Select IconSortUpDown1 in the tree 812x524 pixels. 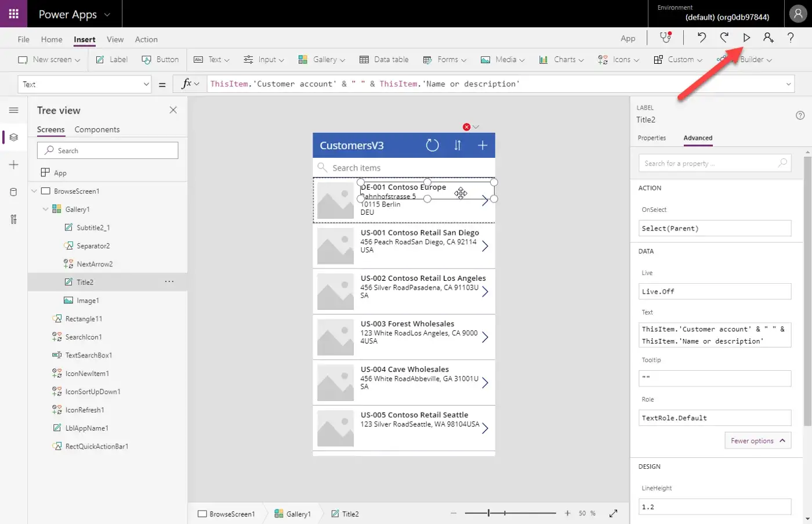click(93, 392)
